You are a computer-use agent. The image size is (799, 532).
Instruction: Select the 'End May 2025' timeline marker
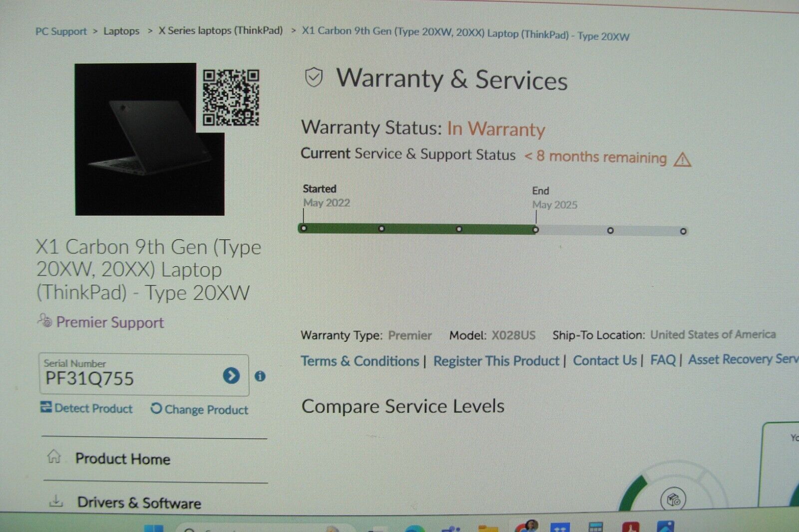point(535,230)
